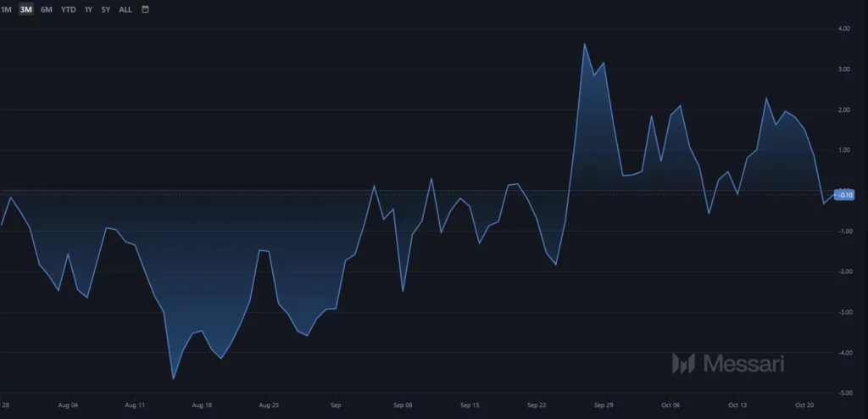Click the -4.00 y-axis label
The height and width of the screenshot is (419, 868).
click(x=844, y=353)
